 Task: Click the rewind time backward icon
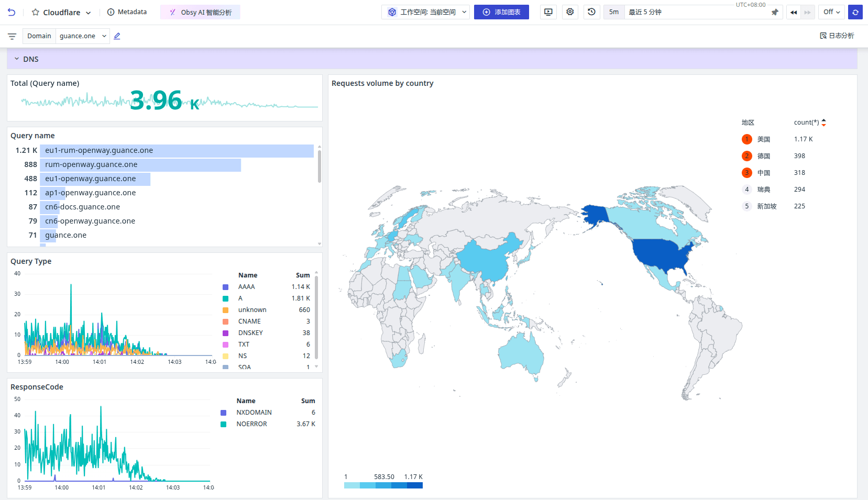(794, 12)
